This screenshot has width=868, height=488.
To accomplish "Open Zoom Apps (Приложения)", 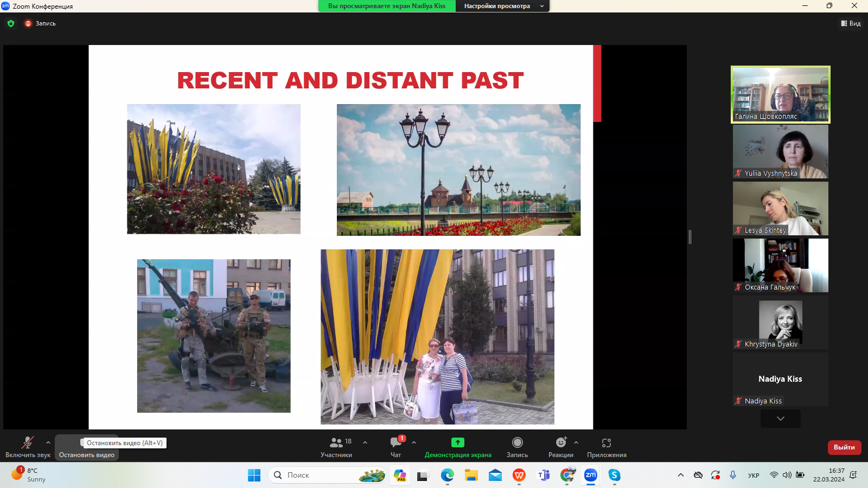I will click(x=607, y=443).
